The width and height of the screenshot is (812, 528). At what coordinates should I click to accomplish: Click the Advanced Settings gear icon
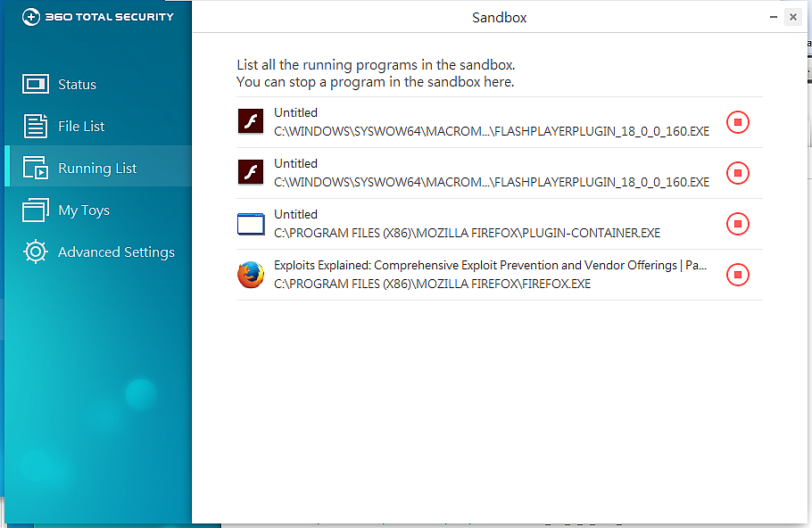tap(35, 252)
